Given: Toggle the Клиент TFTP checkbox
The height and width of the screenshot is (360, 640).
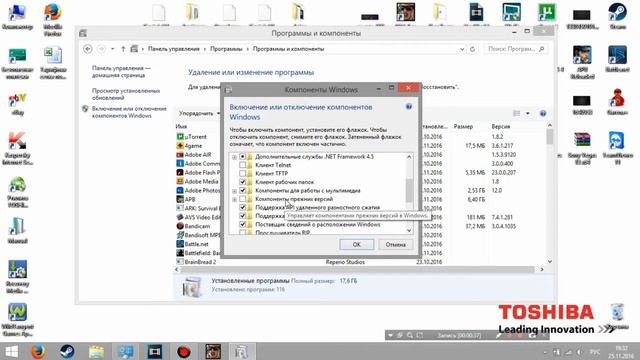Looking at the screenshot, I should (242, 173).
